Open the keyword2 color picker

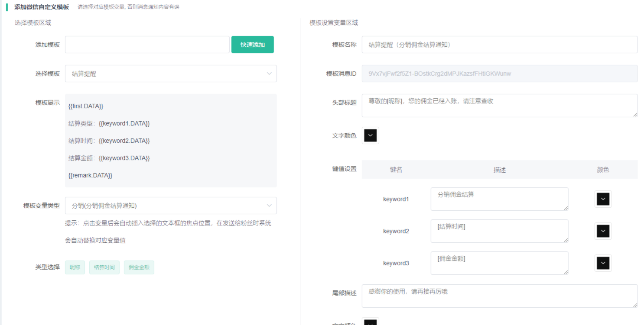coord(603,231)
